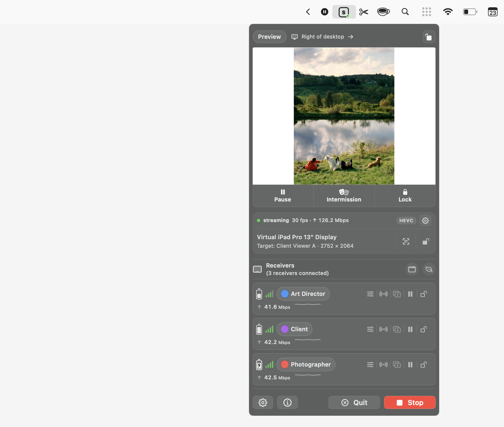Screen dimensions: 504x427
Task: Toggle the Photographer lock
Action: tap(424, 365)
